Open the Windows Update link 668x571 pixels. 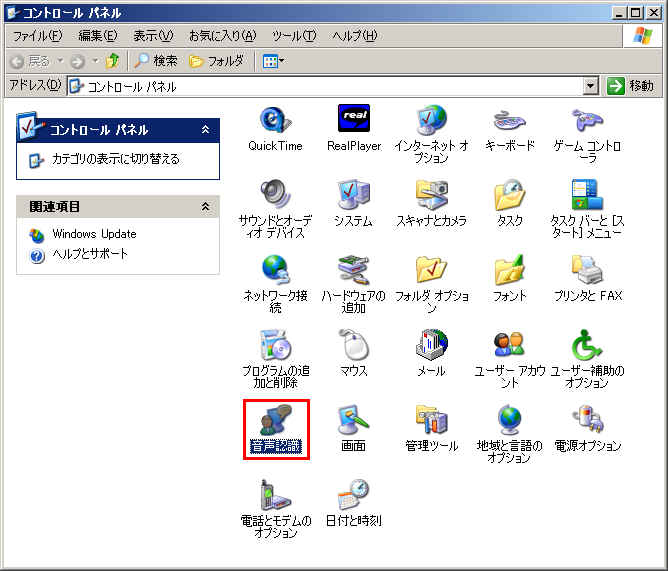click(x=94, y=234)
